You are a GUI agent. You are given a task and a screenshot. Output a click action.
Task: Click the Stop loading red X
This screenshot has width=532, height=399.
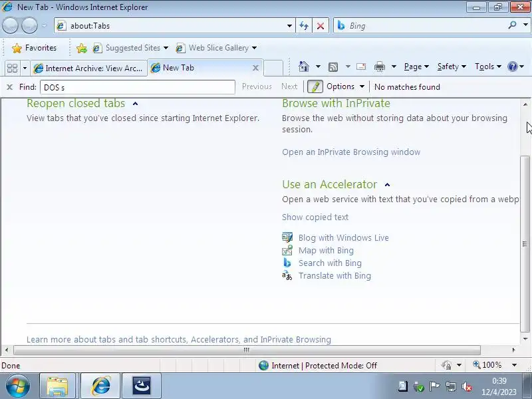point(321,26)
